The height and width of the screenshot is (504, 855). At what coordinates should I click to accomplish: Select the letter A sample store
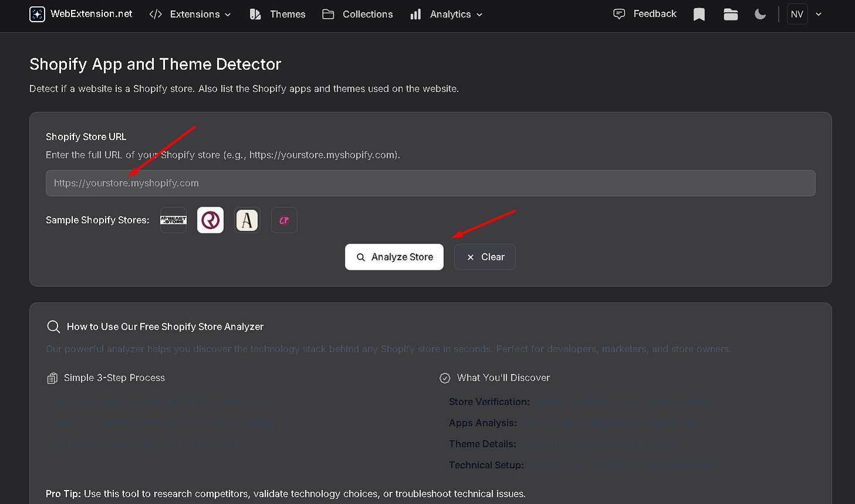247,220
